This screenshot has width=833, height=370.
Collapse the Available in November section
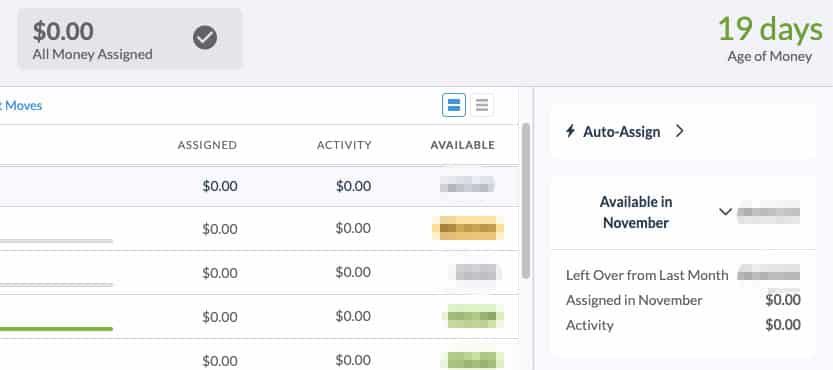(x=725, y=212)
